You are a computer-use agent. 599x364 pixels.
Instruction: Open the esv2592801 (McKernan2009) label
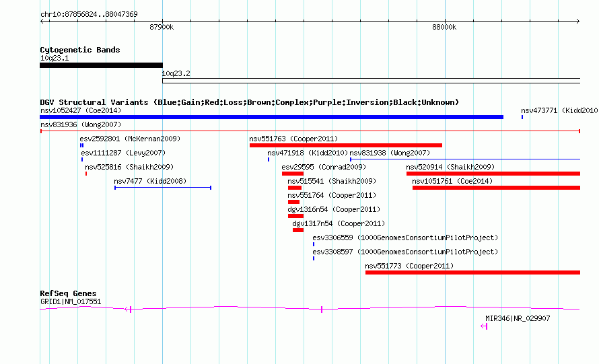tap(130, 139)
